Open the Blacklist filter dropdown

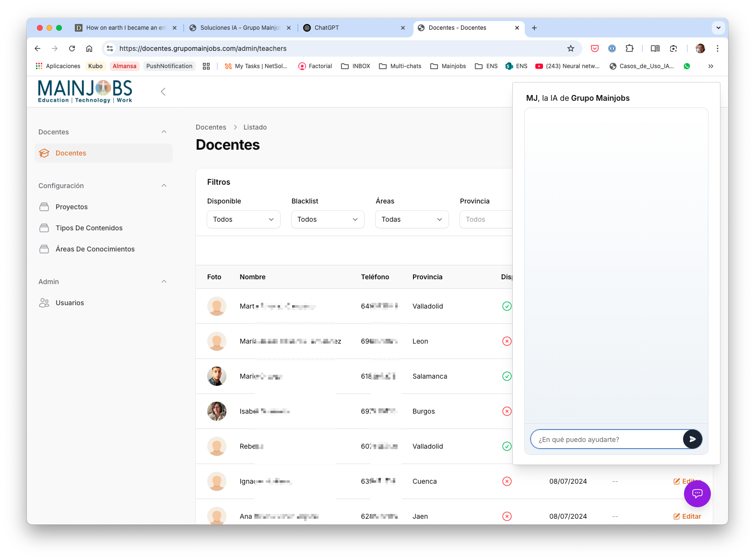point(328,219)
